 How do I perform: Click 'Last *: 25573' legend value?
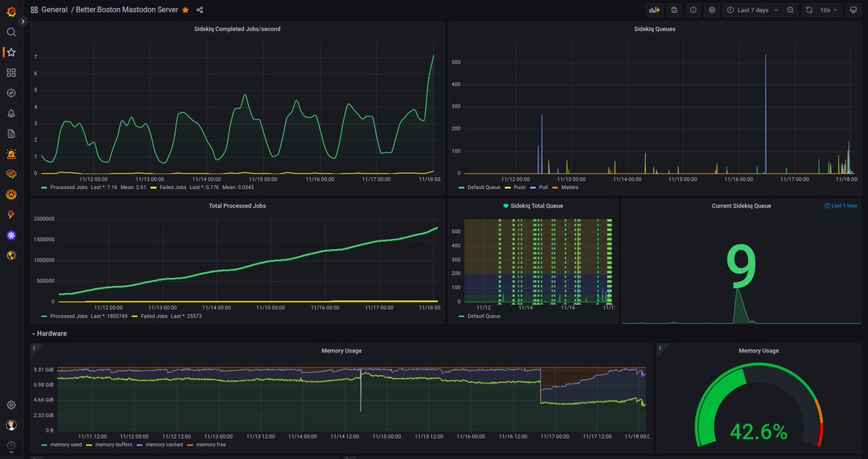[187, 316]
